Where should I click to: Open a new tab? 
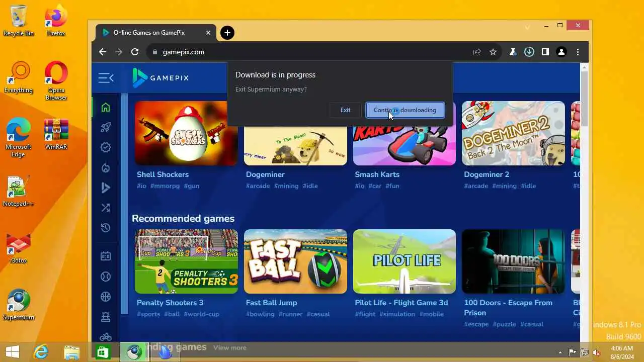coord(227,33)
